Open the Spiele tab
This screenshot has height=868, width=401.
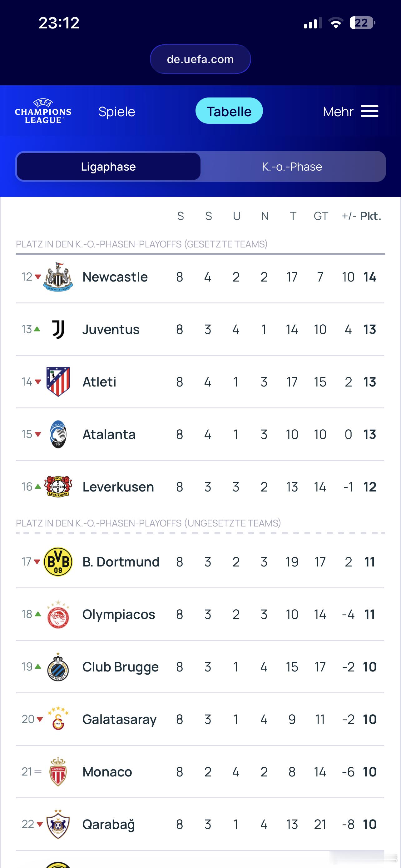pos(116,112)
